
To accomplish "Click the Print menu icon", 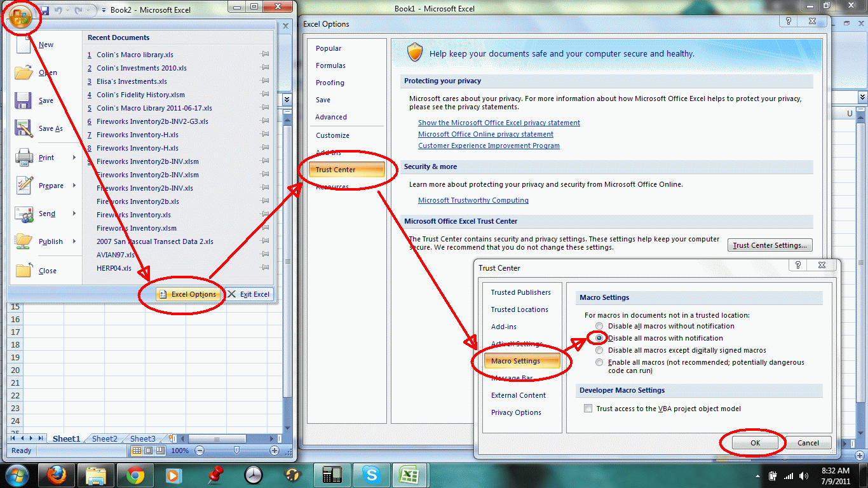I will (24, 157).
